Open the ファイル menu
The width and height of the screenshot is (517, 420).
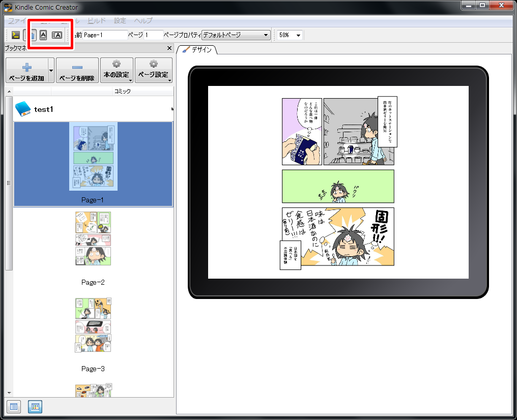coord(17,20)
